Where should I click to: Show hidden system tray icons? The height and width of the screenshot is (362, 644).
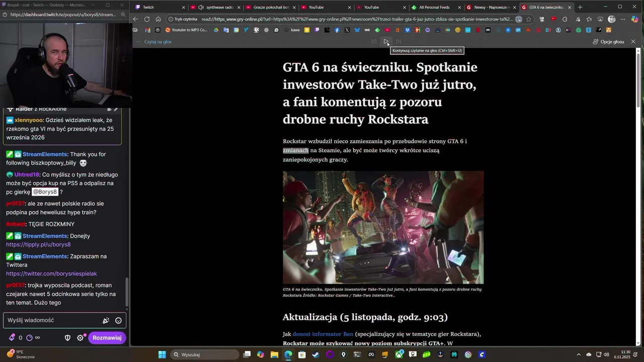(x=579, y=354)
